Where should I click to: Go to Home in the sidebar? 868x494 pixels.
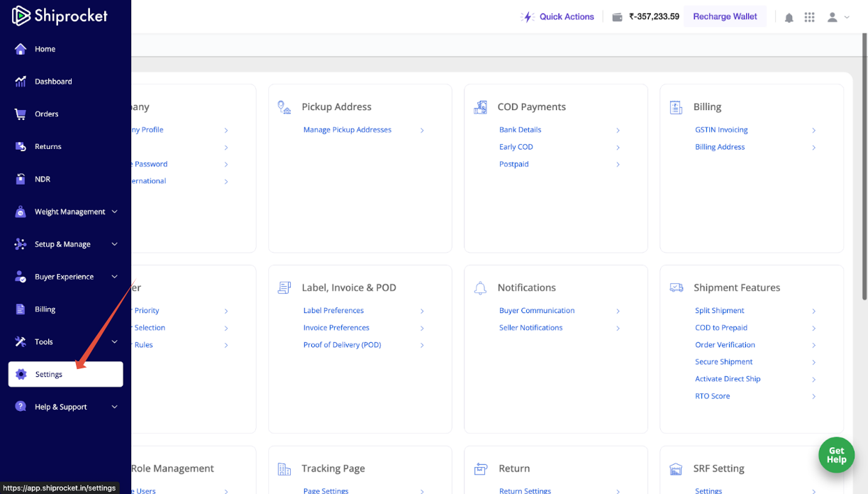(x=45, y=49)
